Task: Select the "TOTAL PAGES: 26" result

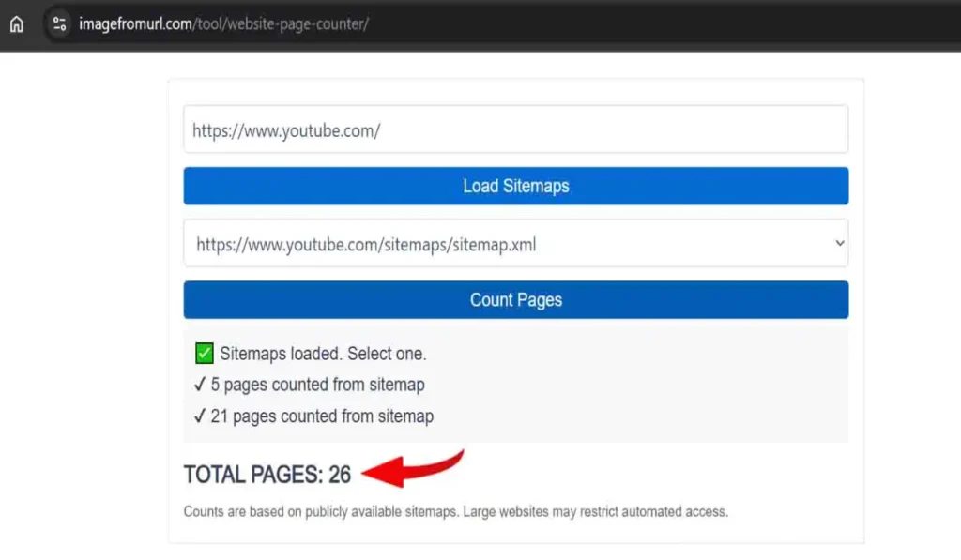Action: [x=267, y=475]
